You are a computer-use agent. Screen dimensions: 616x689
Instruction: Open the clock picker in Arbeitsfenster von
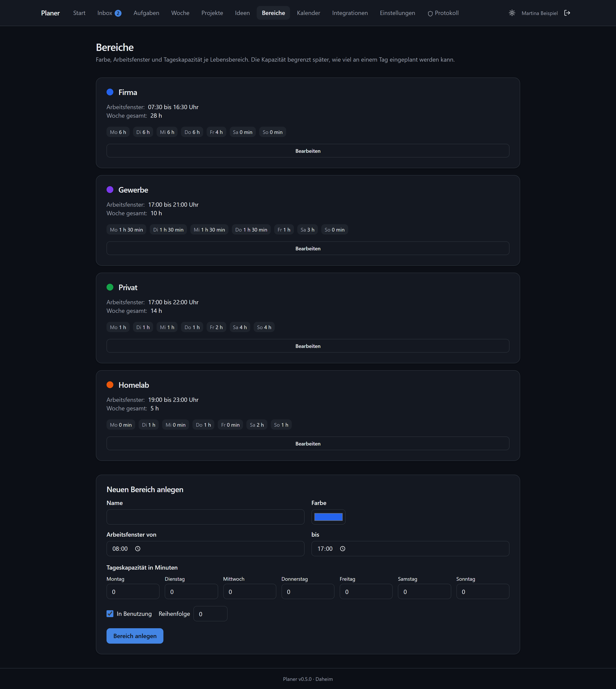[x=138, y=548]
